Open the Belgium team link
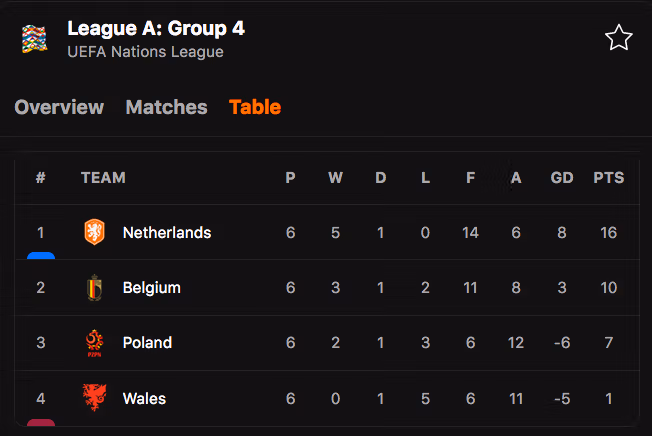652x436 pixels. (x=151, y=288)
